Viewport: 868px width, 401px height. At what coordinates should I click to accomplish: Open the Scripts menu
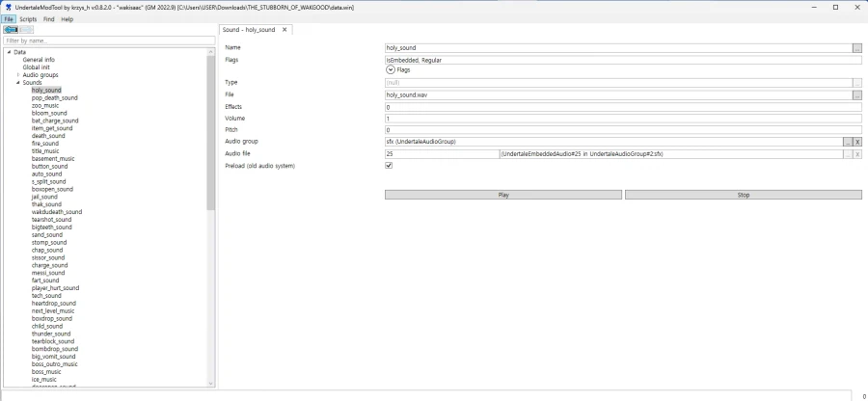28,19
